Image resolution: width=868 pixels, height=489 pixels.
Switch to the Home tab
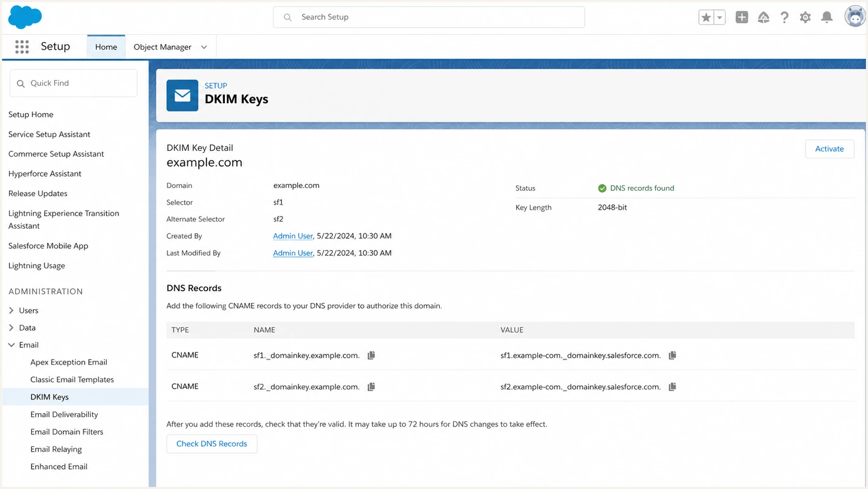tap(106, 47)
